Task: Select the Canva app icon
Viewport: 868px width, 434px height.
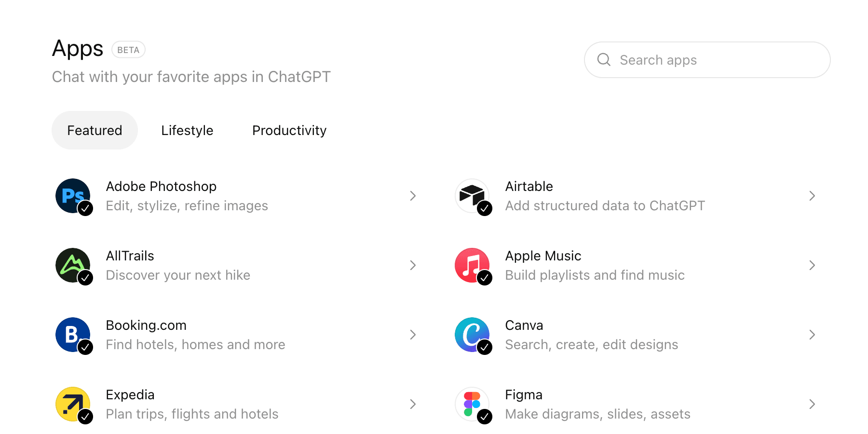Action: pos(472,335)
